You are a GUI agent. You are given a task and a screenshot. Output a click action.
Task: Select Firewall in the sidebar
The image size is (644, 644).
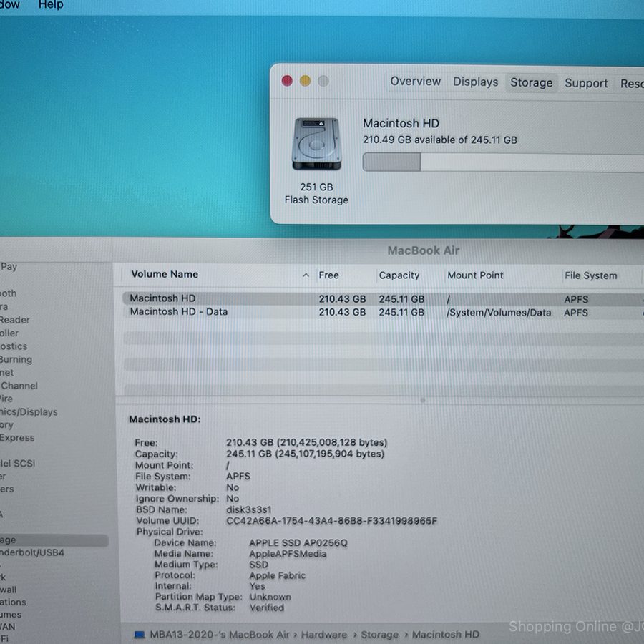8,590
